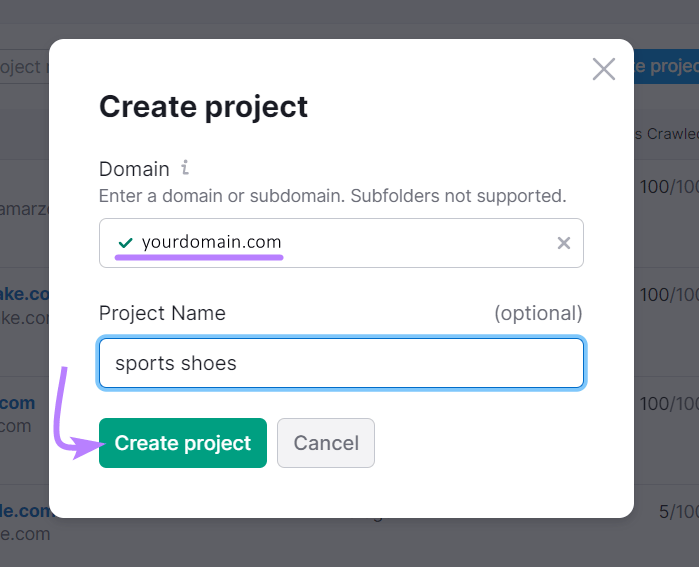Open the bold ake.com project link
Image resolution: width=699 pixels, height=567 pixels.
(x=24, y=294)
